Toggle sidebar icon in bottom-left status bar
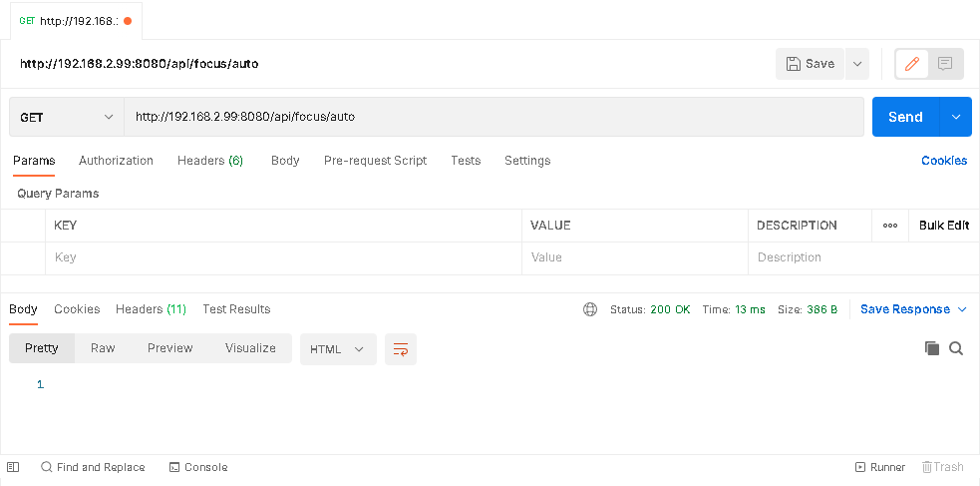The image size is (980, 486). [x=13, y=467]
